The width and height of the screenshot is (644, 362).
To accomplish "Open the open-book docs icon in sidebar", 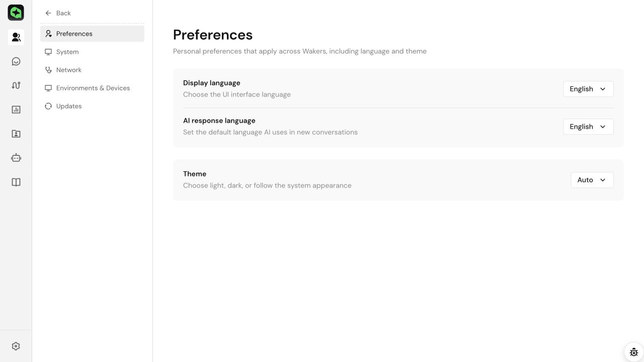I will tap(16, 182).
